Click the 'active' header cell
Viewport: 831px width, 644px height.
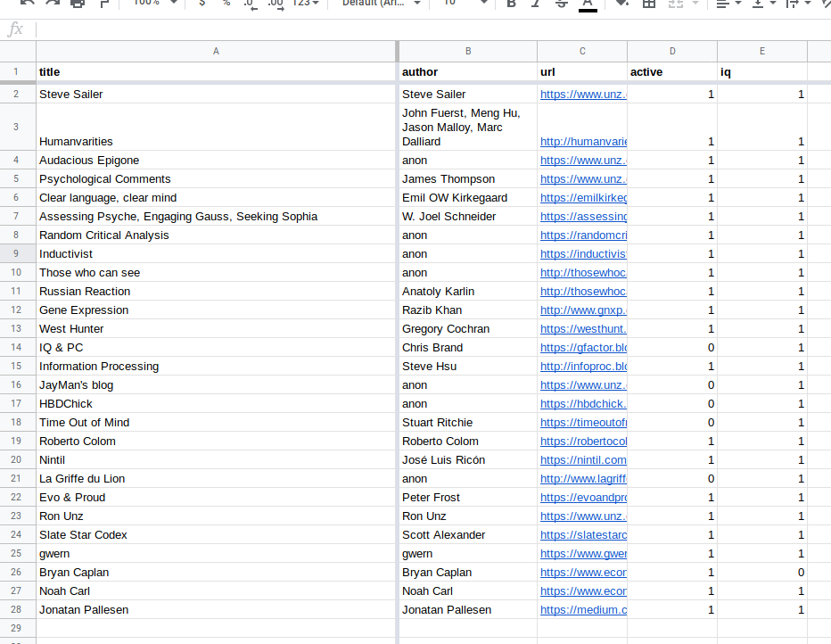click(672, 71)
